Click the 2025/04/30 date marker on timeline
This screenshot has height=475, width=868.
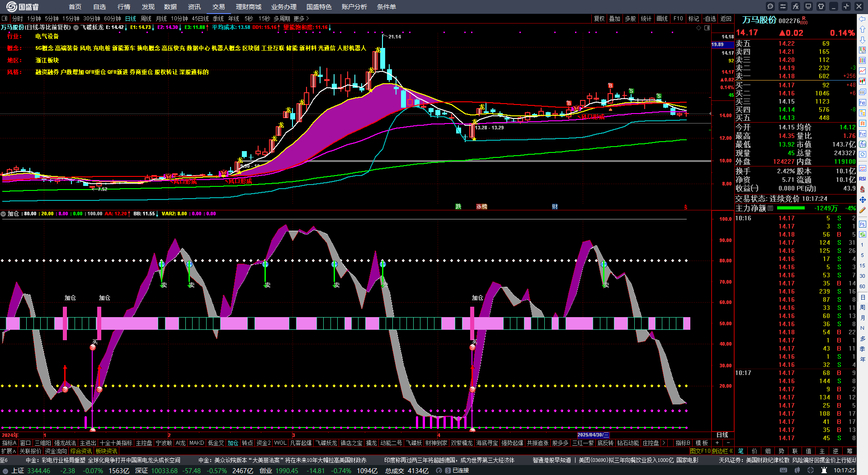click(593, 435)
